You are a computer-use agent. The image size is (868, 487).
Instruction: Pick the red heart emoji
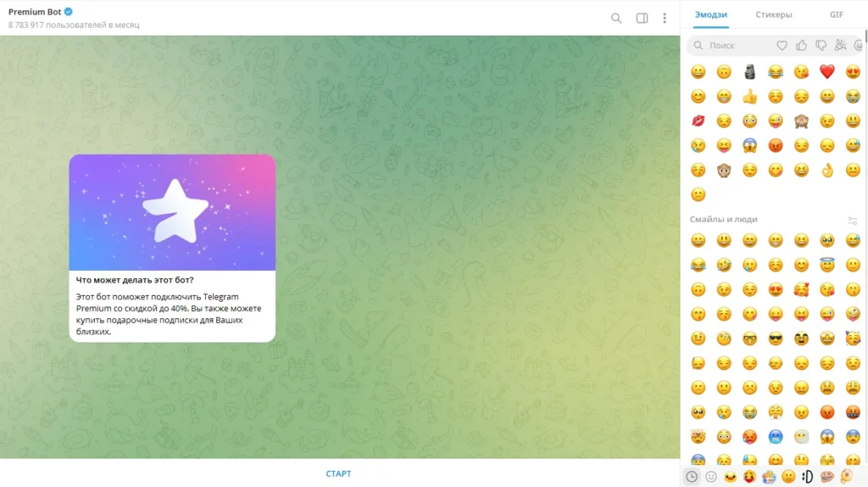[x=827, y=71]
